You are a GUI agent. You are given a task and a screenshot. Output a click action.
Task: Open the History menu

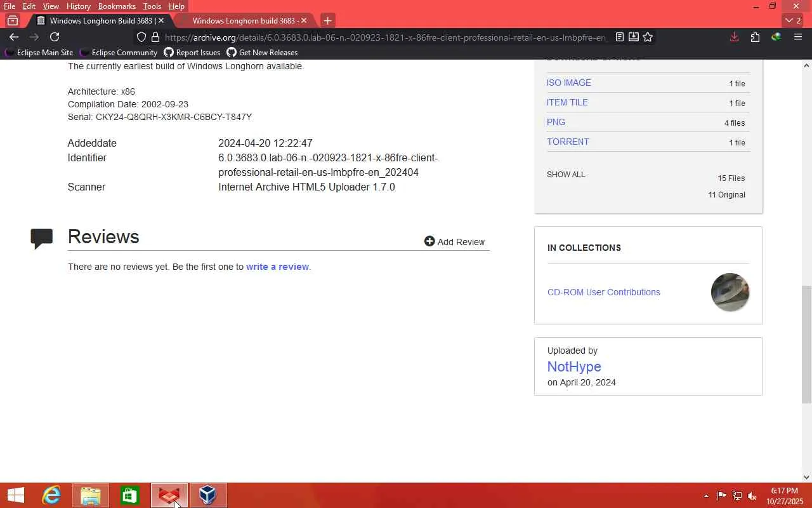(79, 6)
